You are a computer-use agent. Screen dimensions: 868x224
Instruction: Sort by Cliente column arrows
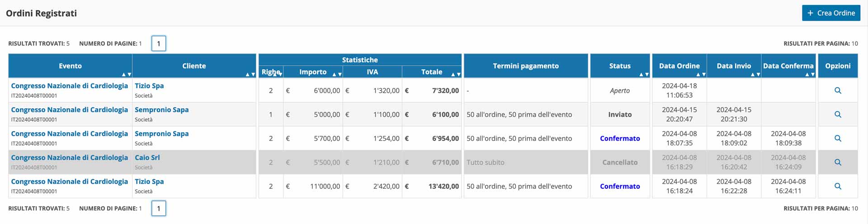(250, 74)
